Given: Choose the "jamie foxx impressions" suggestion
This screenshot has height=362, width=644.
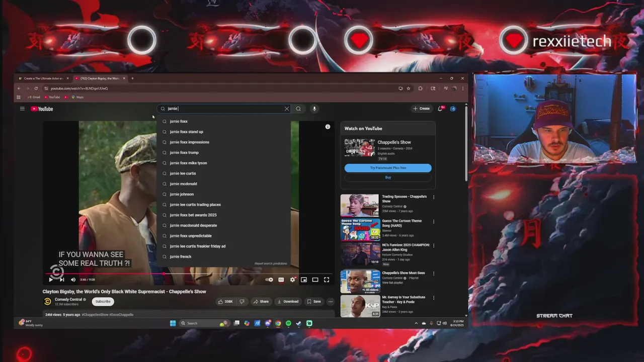Looking at the screenshot, I should tap(224, 142).
